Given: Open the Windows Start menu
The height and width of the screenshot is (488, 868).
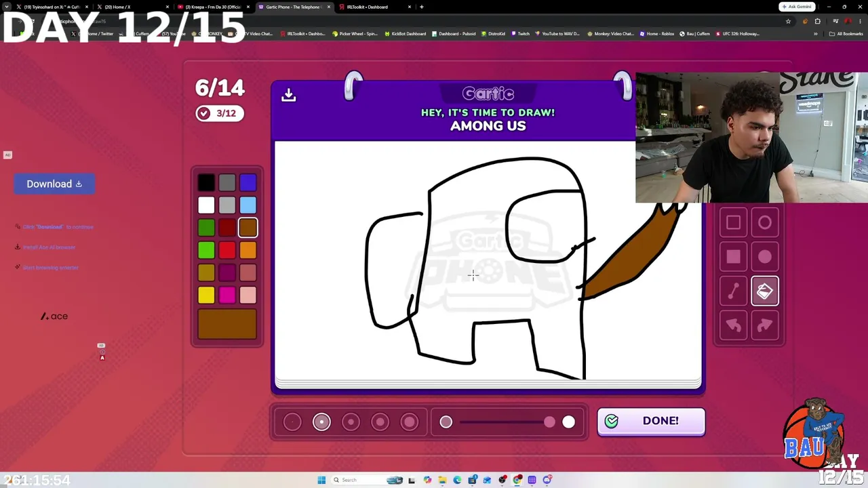Looking at the screenshot, I should point(321,480).
